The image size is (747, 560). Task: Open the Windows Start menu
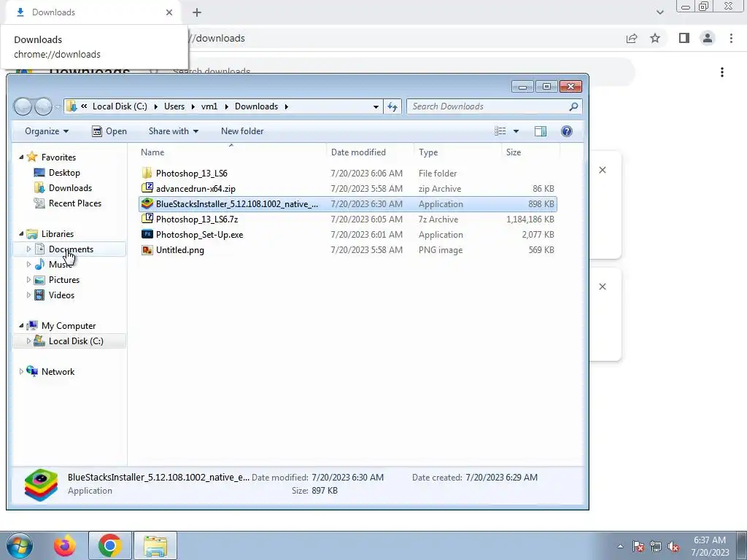[19, 545]
